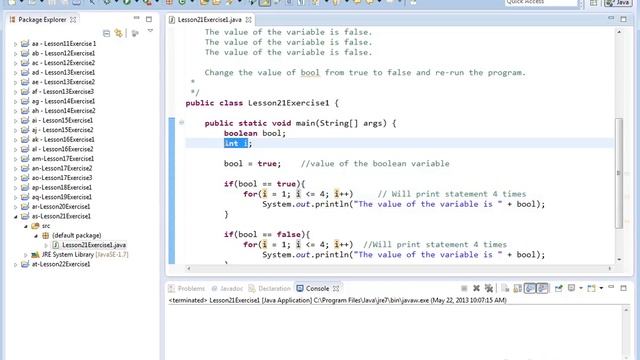This screenshot has height=360, width=640.
Task: Open the Java perspective button
Action: click(617, 2)
